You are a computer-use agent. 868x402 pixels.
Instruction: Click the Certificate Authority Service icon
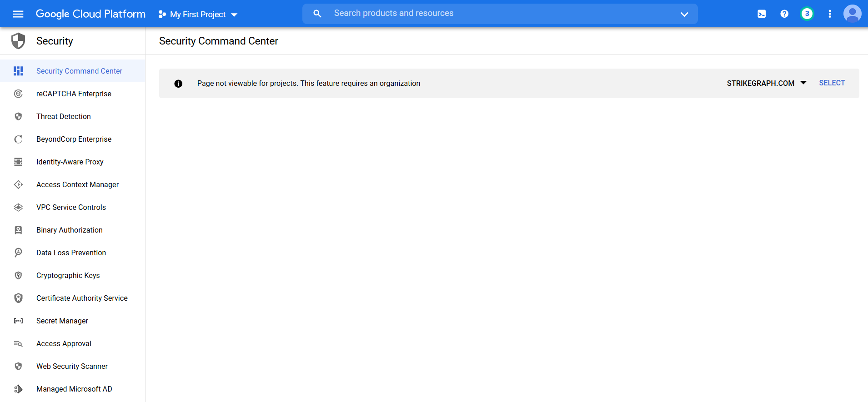point(18,298)
